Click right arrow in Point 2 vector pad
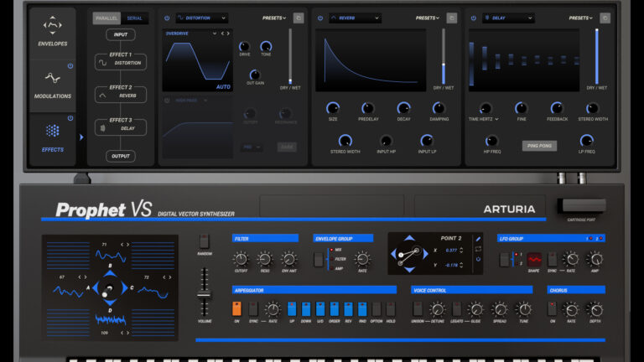Image resolution: width=644 pixels, height=362 pixels. pos(426,254)
